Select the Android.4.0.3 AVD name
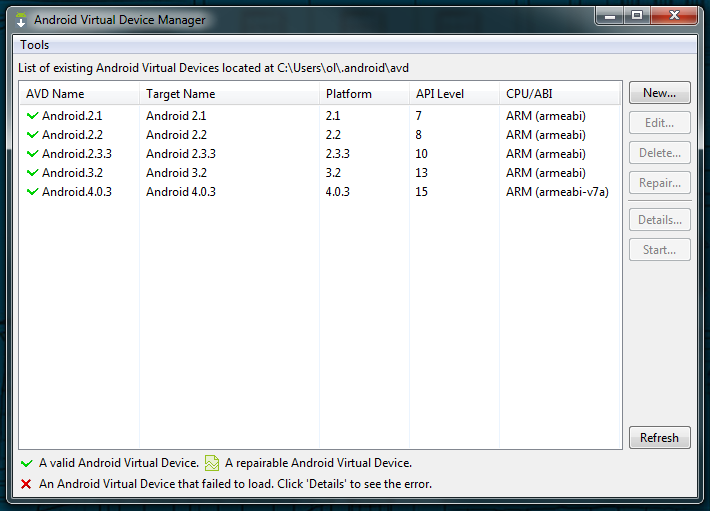The image size is (710, 511). point(77,192)
